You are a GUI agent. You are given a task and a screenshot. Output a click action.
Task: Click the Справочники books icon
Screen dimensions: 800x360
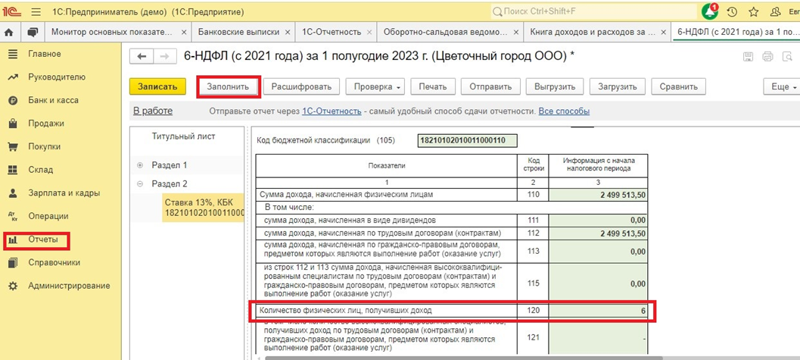pos(13,263)
